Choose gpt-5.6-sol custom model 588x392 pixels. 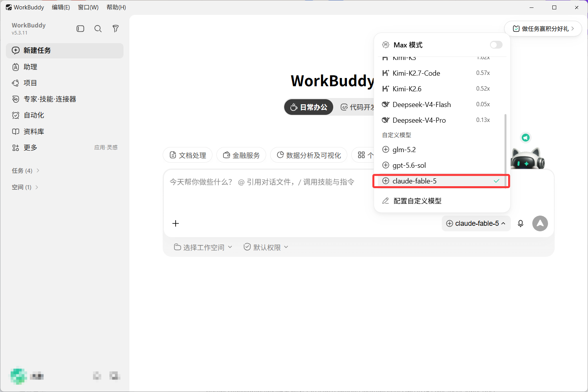tap(441, 165)
